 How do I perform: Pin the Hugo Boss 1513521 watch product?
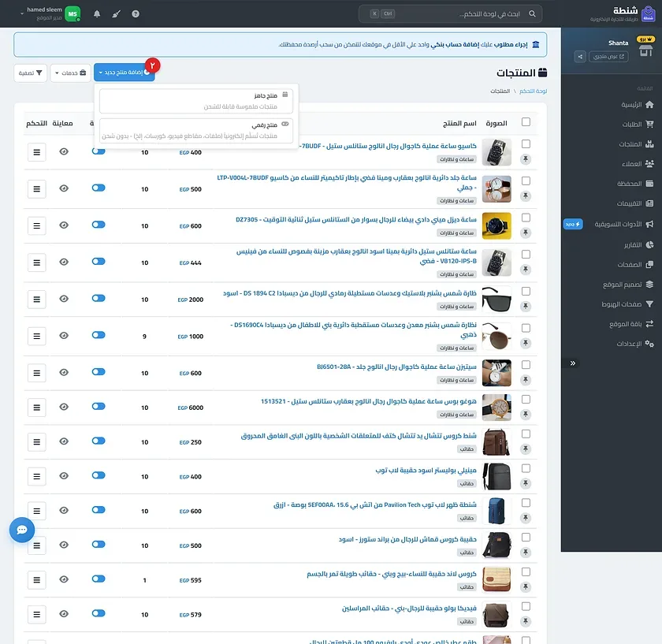coord(526,415)
